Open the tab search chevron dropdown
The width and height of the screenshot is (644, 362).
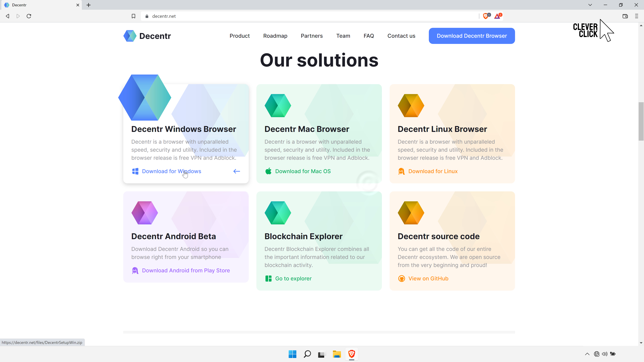[590, 5]
